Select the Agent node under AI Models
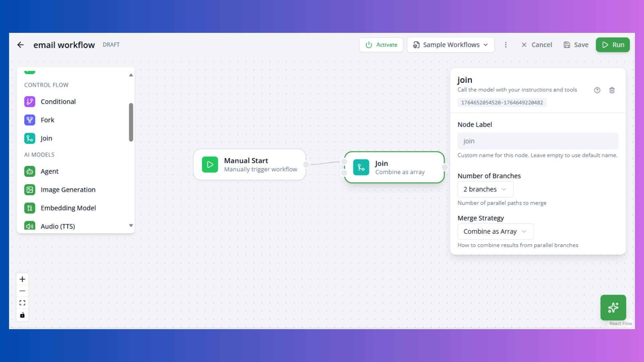644x362 pixels. (30, 171)
